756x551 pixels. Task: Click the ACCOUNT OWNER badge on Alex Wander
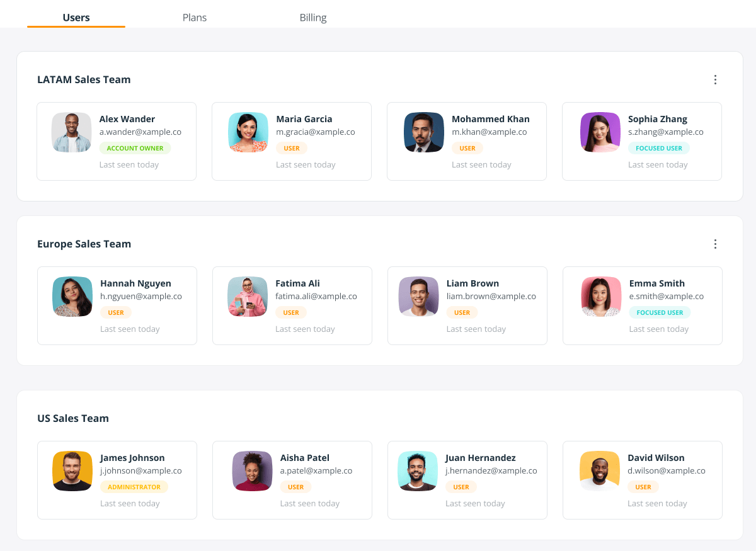135,148
